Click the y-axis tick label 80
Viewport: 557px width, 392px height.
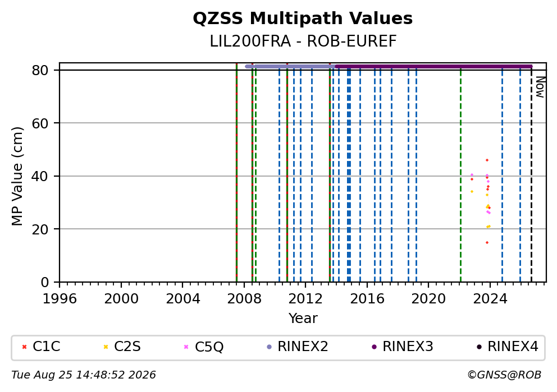tap(40, 70)
